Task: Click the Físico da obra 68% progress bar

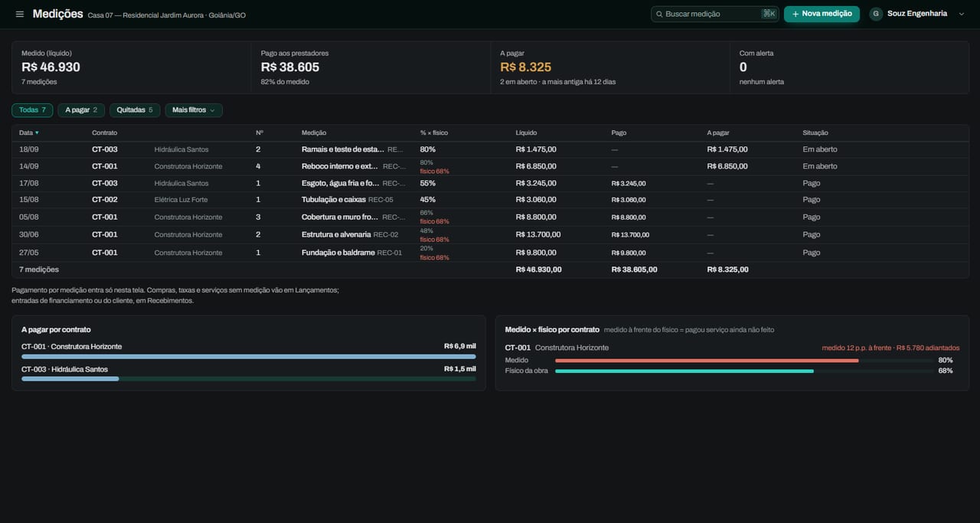Action: click(x=744, y=371)
